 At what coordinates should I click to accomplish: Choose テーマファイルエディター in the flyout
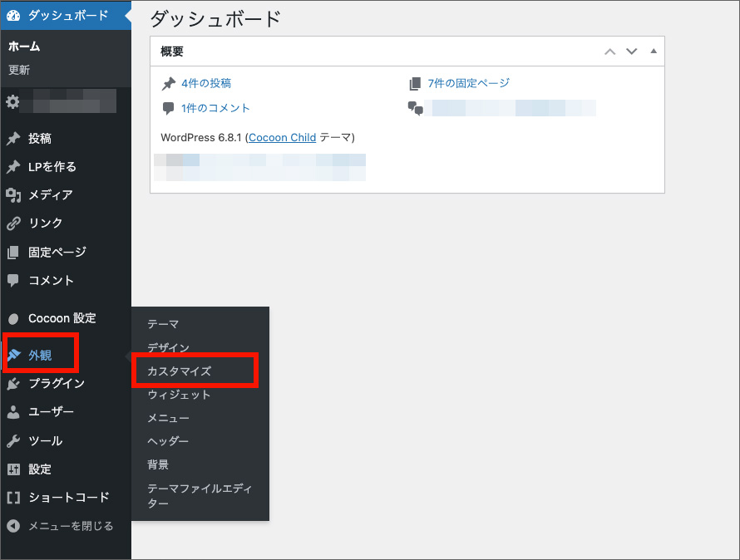(200, 496)
